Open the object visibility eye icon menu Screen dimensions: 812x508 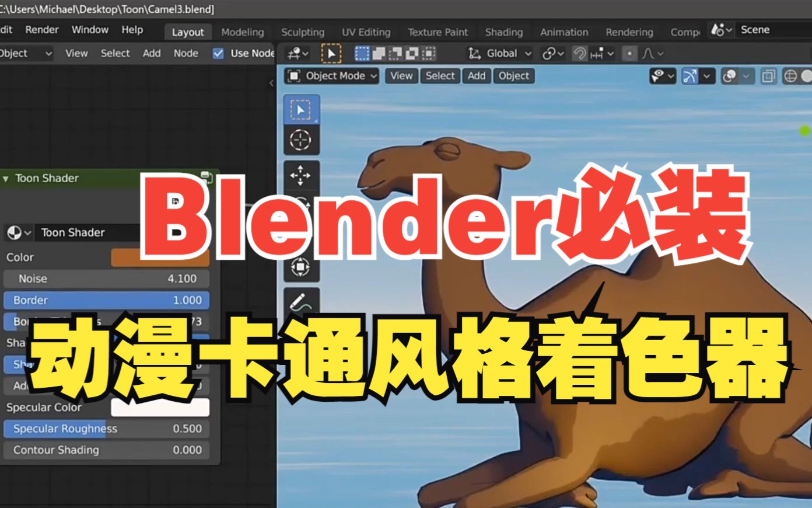point(663,76)
